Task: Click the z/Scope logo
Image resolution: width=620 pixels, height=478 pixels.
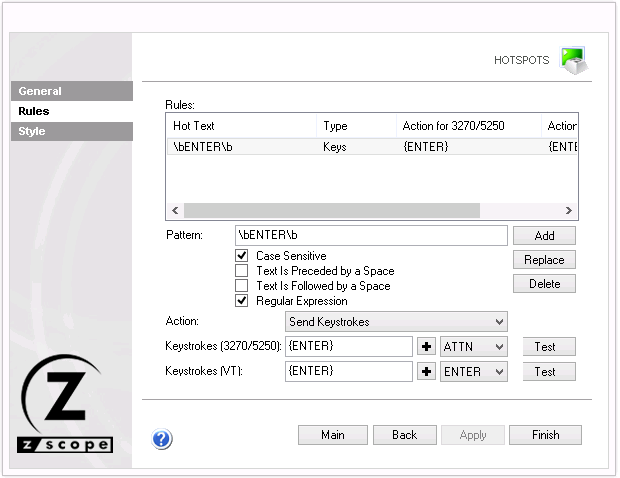Action: click(x=65, y=404)
